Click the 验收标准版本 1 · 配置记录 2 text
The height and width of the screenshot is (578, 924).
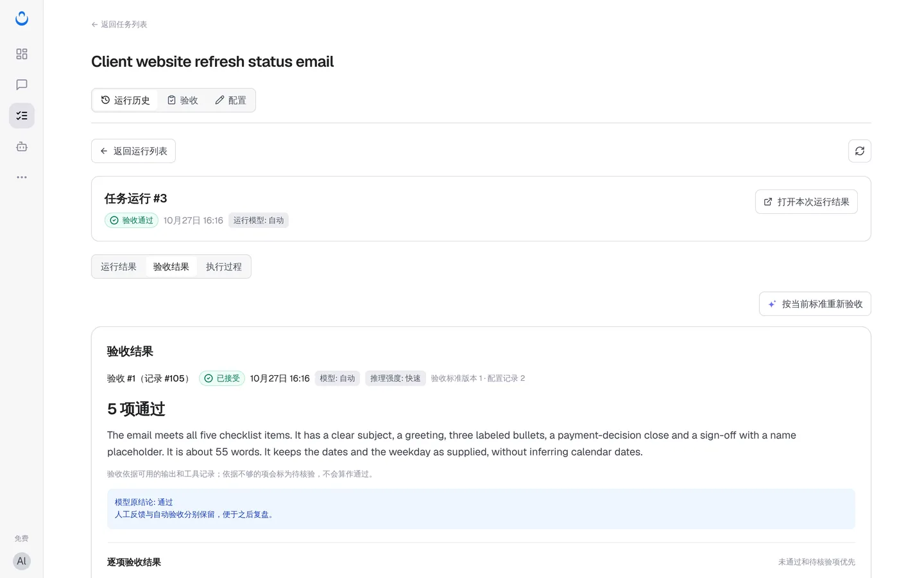coord(478,378)
